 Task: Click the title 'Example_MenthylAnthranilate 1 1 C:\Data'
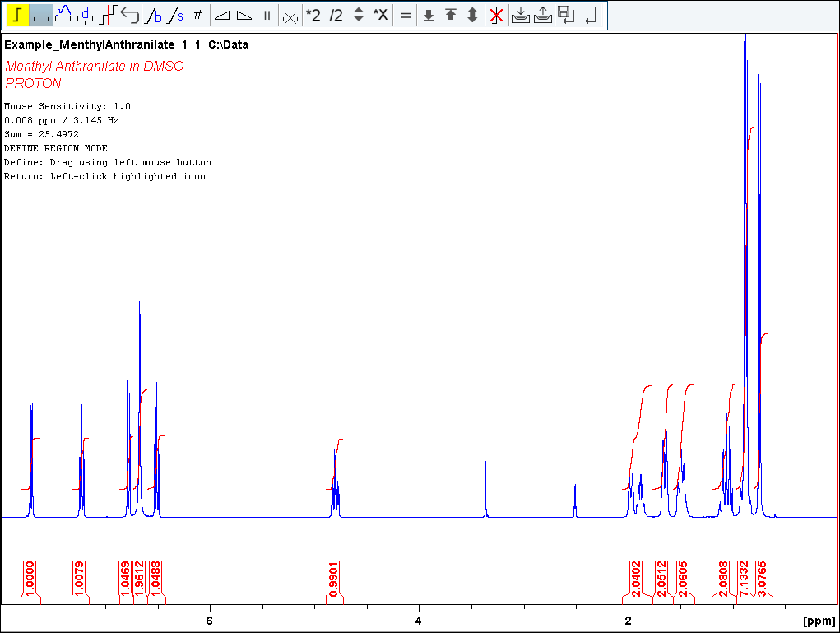click(127, 44)
